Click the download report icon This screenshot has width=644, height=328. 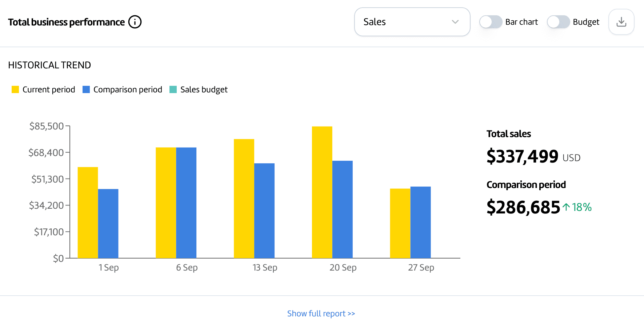pyautogui.click(x=621, y=22)
